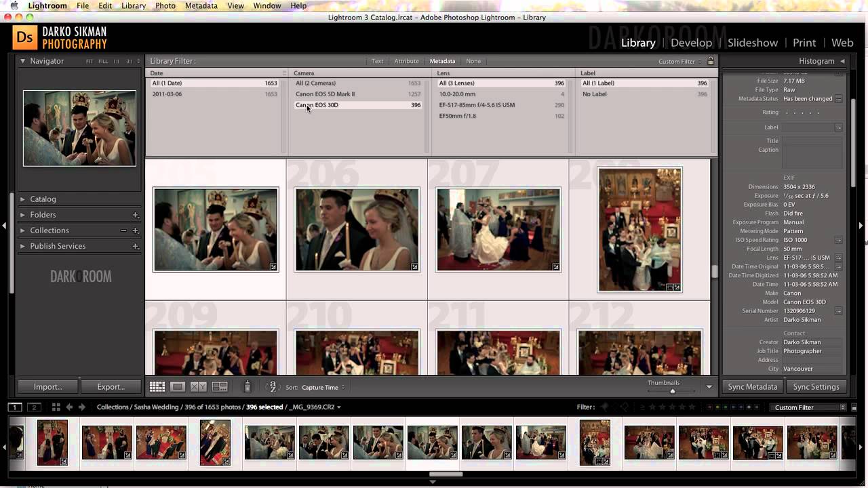The image size is (868, 488).
Task: Open second window display button 2
Action: click(x=34, y=407)
